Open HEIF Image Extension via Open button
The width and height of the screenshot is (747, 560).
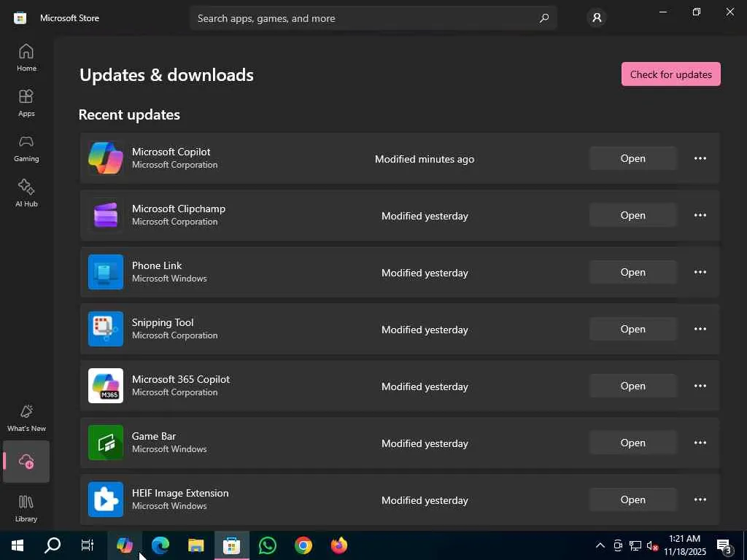tap(632, 499)
